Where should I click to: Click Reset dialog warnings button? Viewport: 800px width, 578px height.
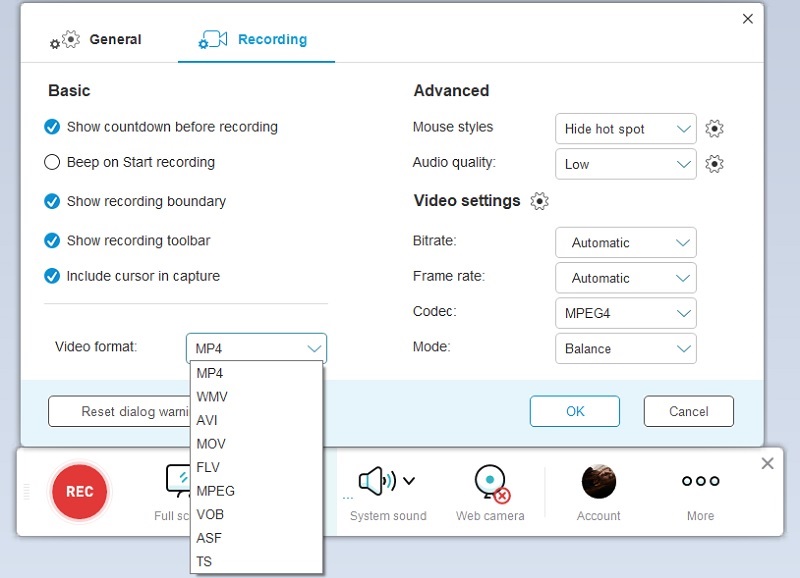pos(119,411)
